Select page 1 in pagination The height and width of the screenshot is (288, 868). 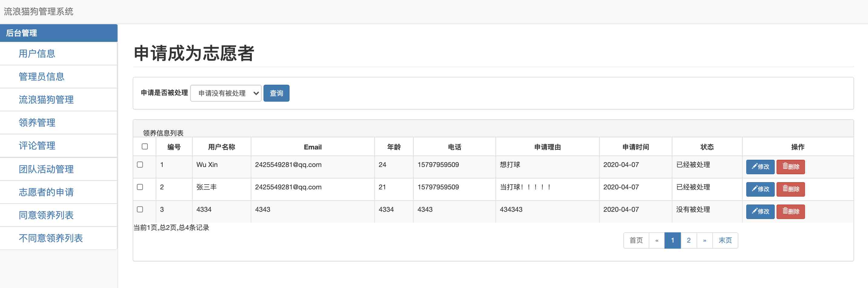(x=673, y=240)
